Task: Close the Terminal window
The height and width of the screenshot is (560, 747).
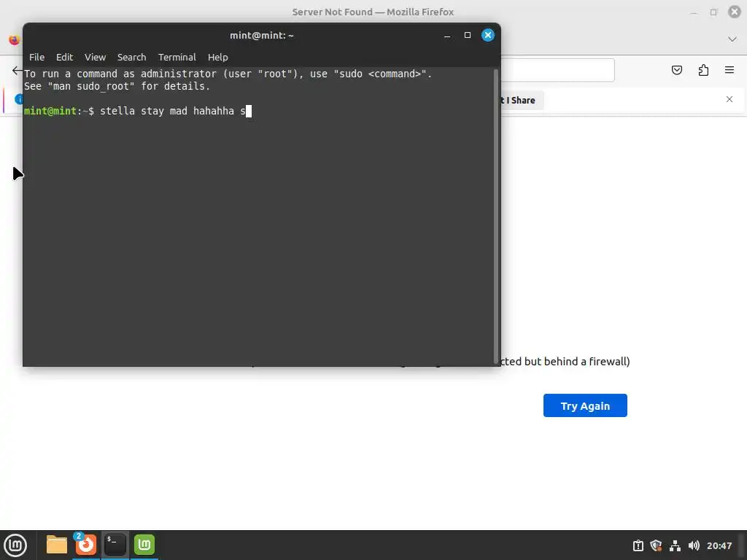Action: [x=488, y=35]
